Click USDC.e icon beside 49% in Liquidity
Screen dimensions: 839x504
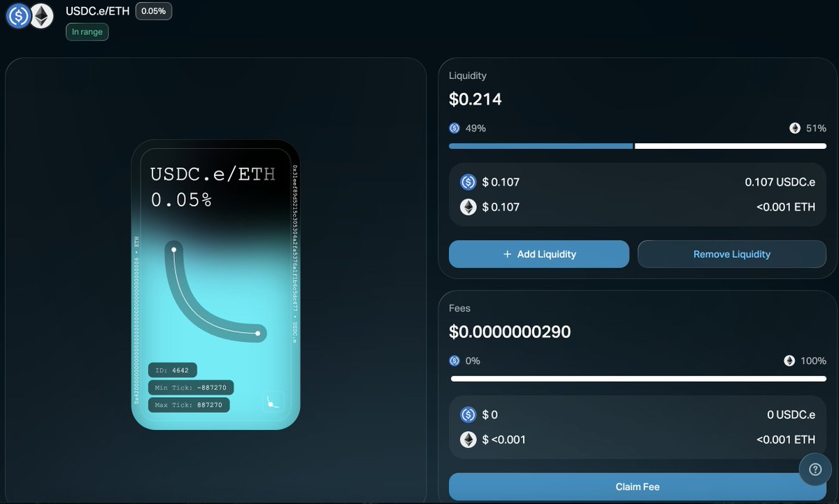[454, 128]
